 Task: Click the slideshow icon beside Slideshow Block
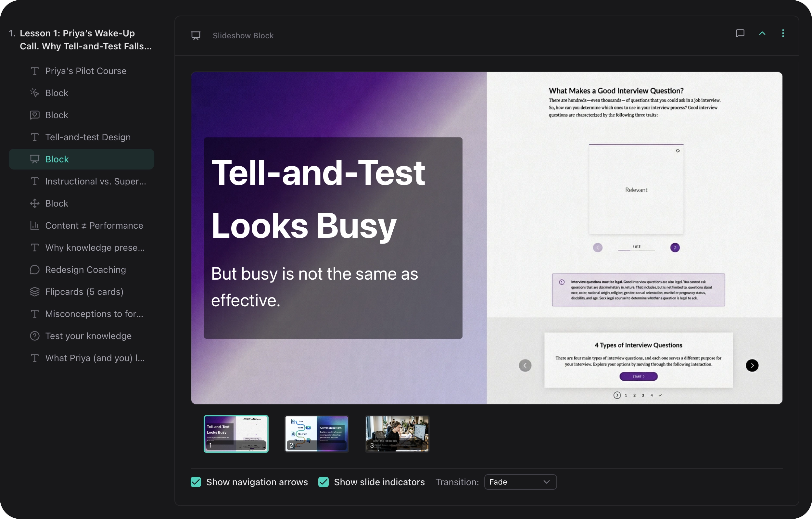[x=196, y=35]
